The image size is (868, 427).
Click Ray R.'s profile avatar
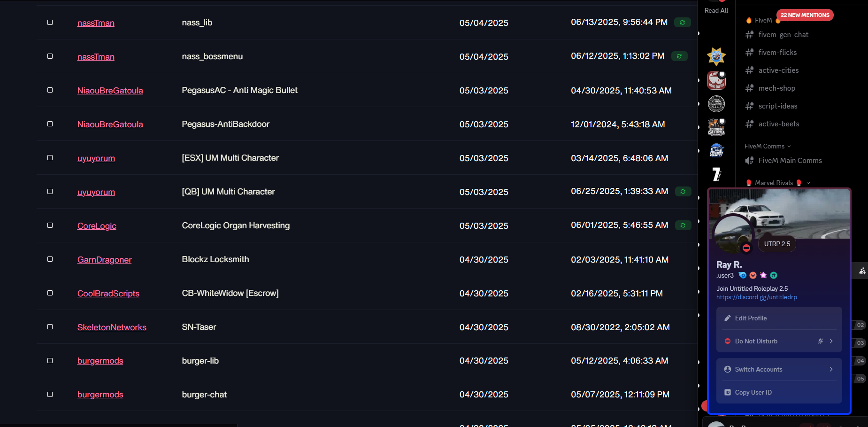[x=733, y=234]
